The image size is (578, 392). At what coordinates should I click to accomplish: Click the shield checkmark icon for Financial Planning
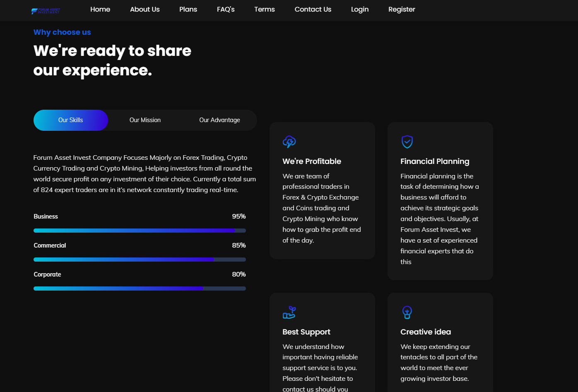(x=407, y=142)
